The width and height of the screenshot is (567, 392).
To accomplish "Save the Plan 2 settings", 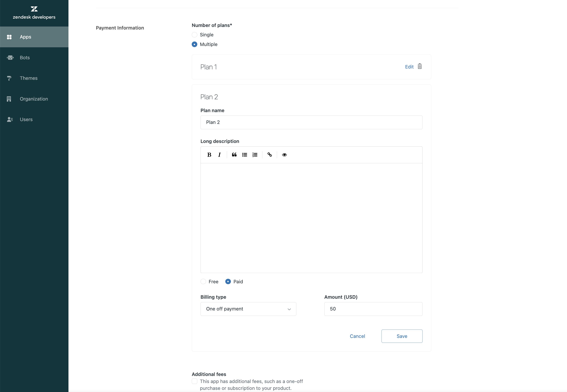I will (402, 336).
